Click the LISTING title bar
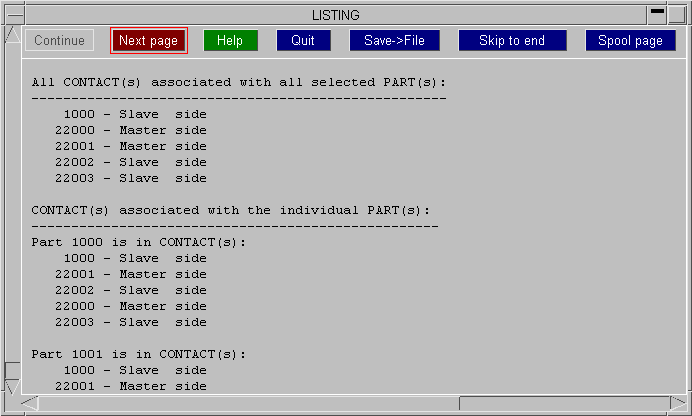Image resolution: width=692 pixels, height=416 pixels. [336, 15]
